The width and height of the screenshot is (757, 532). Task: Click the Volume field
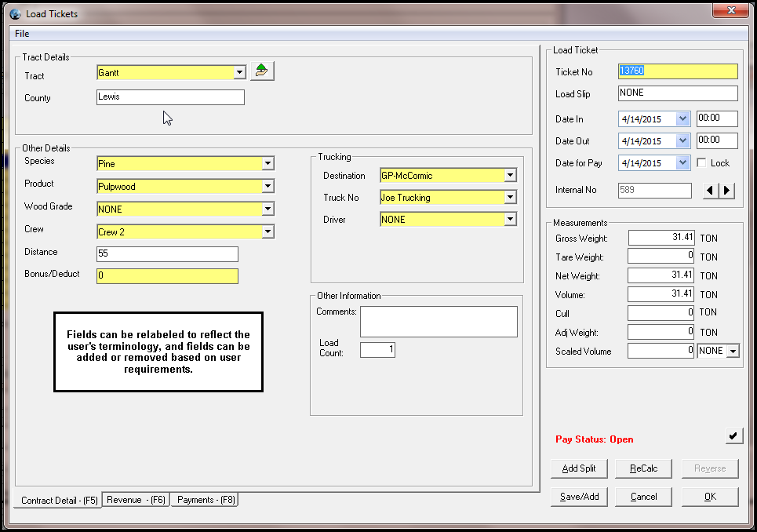click(661, 294)
